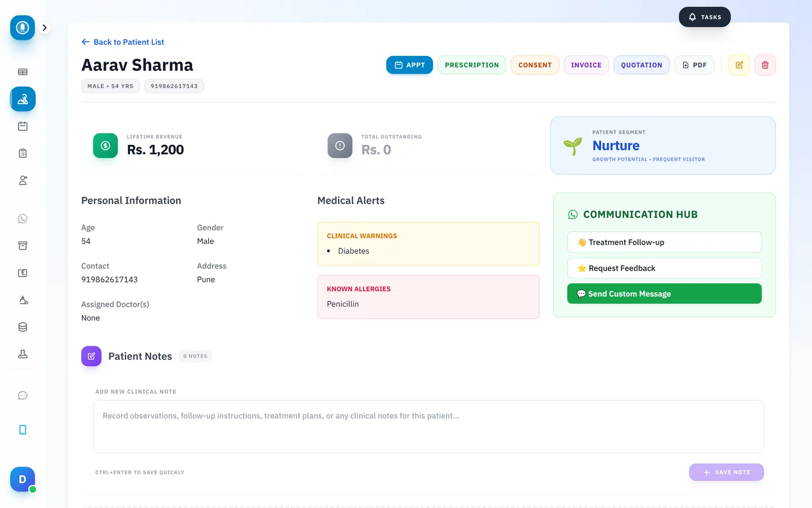
Task: Click the 'Diabetes' clinical warning
Action: tap(354, 251)
